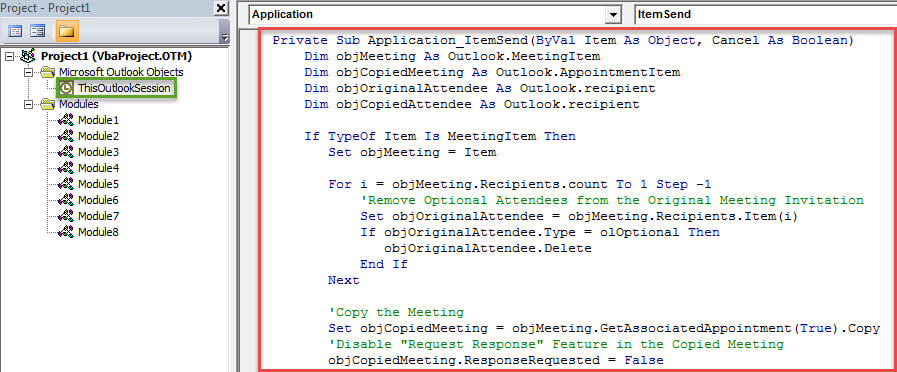Select Module5 in the project tree
This screenshot has width=897, height=372.
point(98,184)
